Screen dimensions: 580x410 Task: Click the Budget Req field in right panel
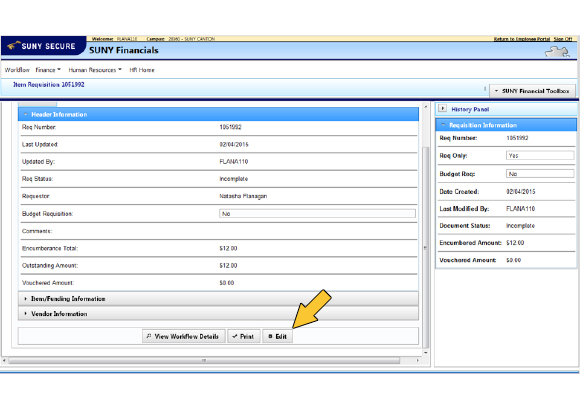[540, 174]
